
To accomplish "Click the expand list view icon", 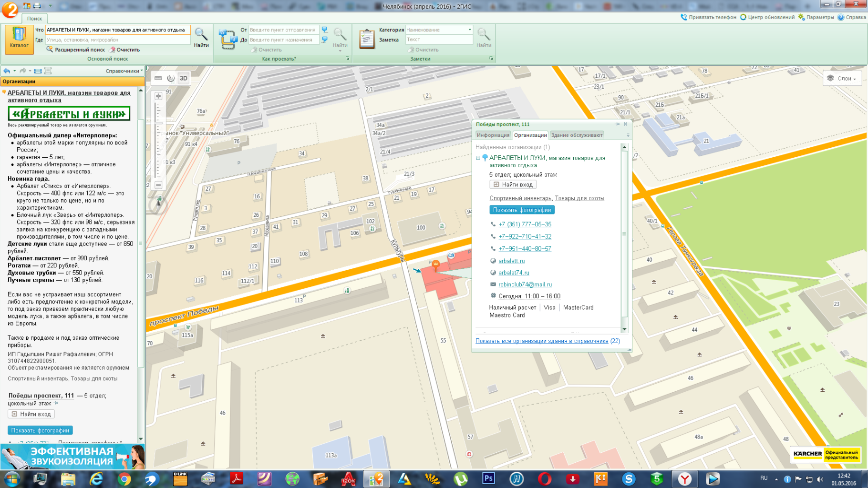I will tap(48, 71).
